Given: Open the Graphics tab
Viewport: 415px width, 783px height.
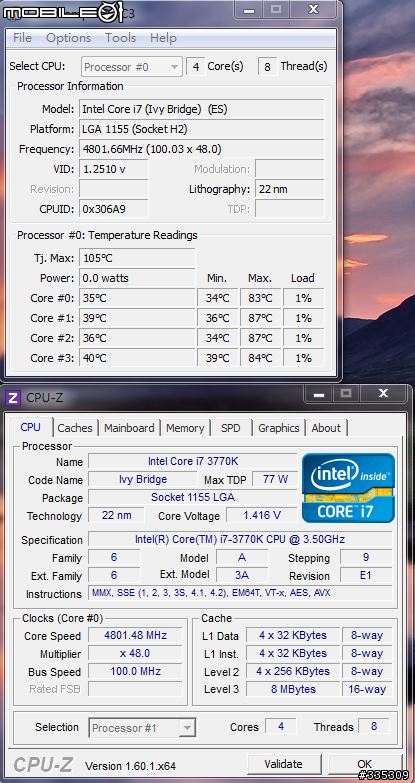Looking at the screenshot, I should (x=279, y=428).
